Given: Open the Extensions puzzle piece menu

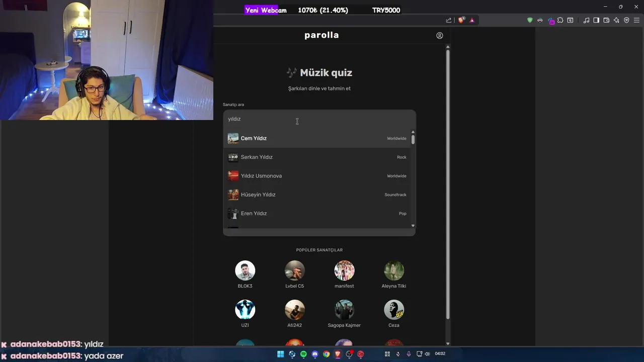Looking at the screenshot, I should click(x=560, y=20).
